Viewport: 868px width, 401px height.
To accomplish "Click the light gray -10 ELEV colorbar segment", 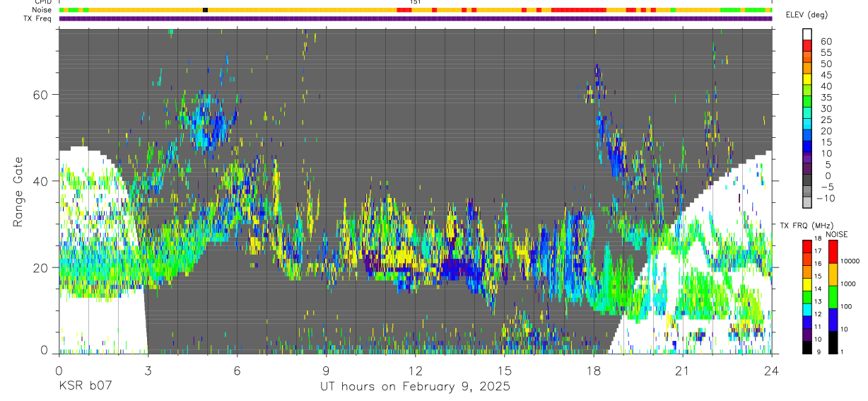I will [x=807, y=201].
